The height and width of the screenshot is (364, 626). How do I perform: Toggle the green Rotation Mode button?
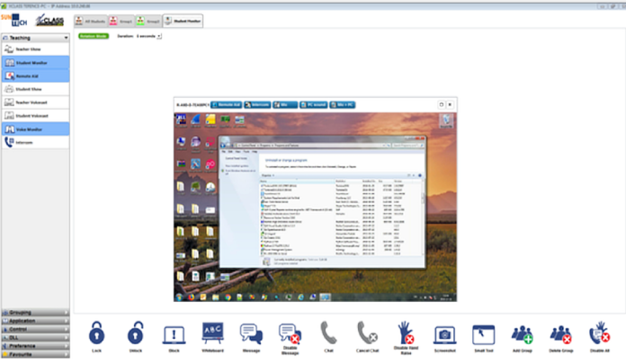(94, 36)
